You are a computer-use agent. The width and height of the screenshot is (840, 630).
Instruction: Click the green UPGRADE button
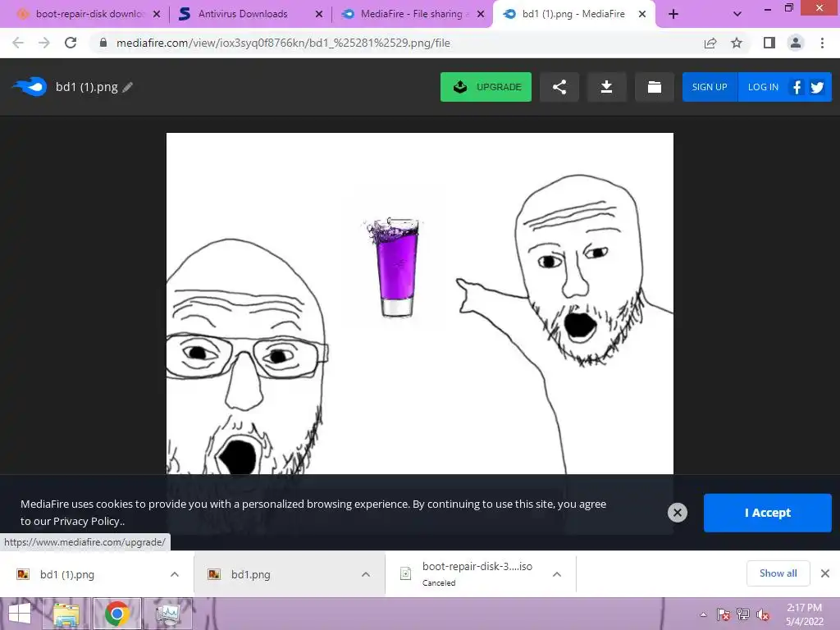pyautogui.click(x=486, y=87)
